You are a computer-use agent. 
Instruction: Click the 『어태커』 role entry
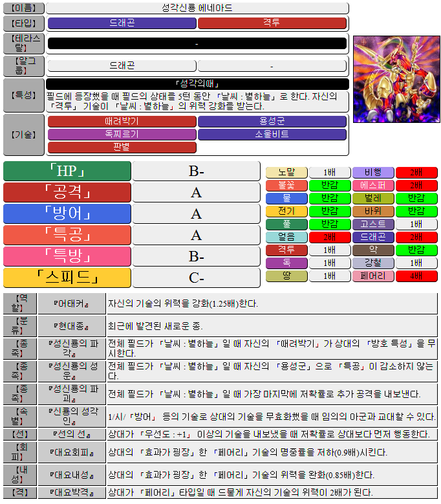(71, 303)
